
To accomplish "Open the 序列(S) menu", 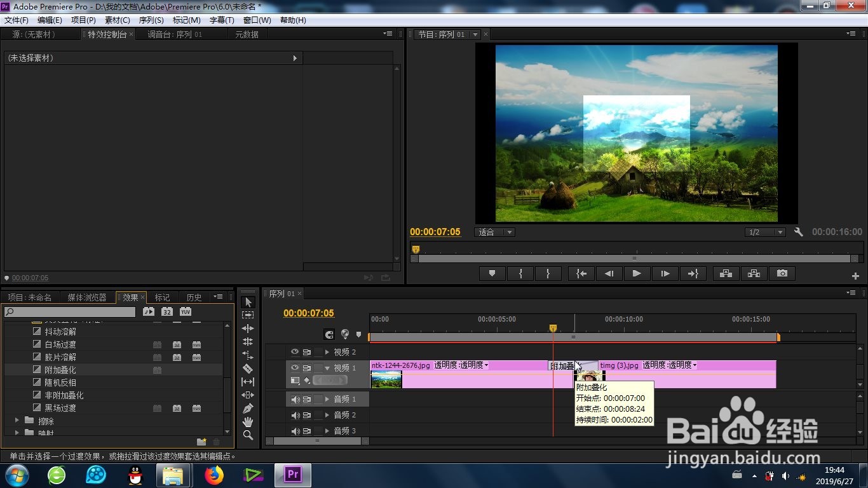I will point(151,20).
